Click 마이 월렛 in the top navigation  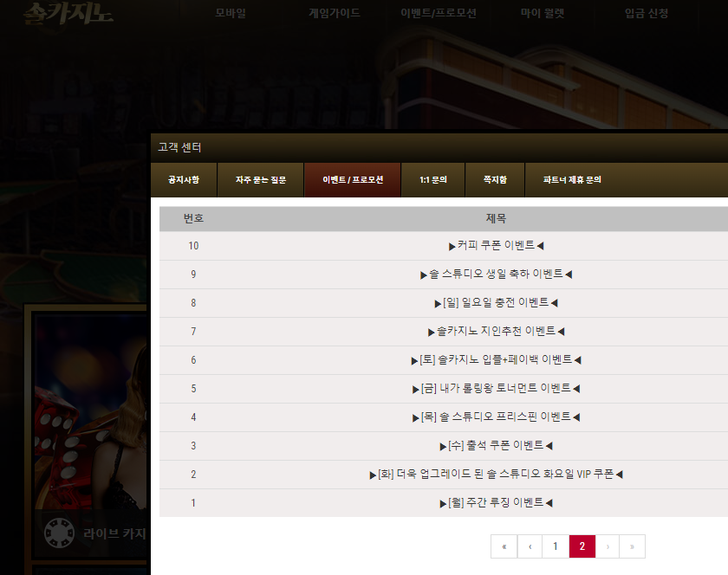(543, 13)
